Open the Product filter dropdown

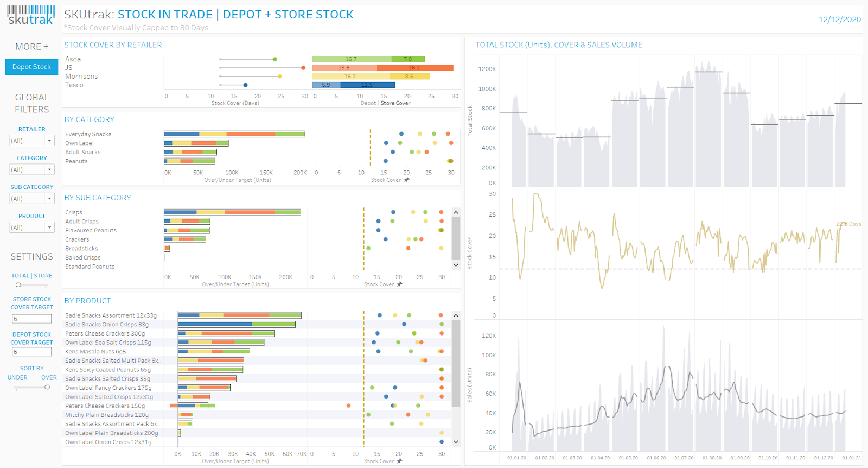pyautogui.click(x=32, y=227)
